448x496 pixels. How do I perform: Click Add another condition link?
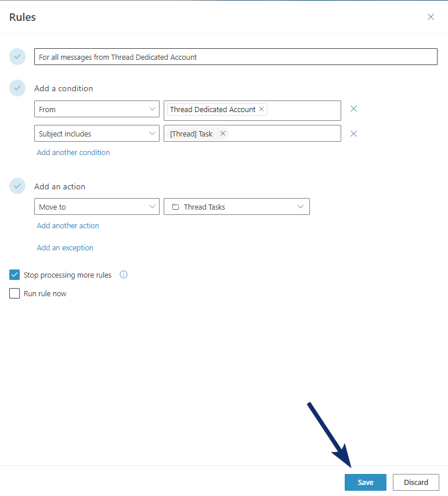[73, 153]
